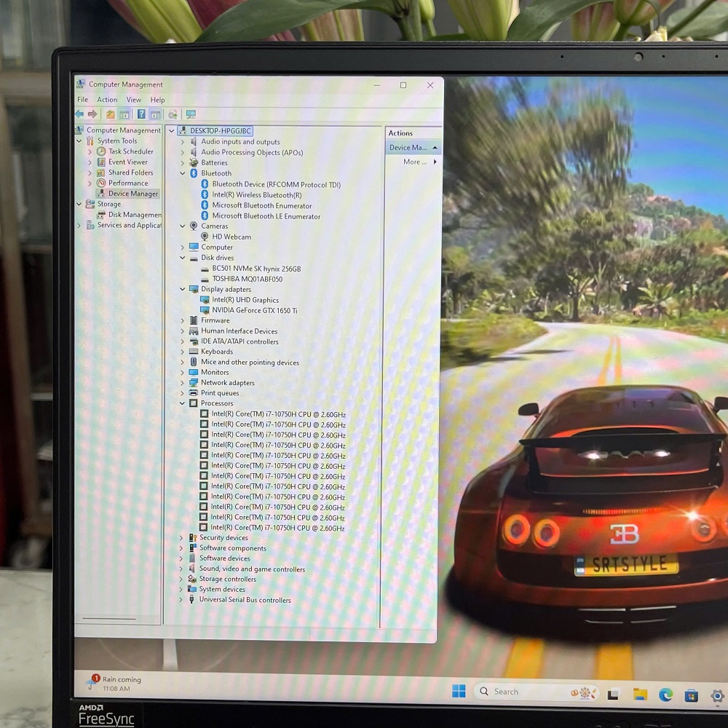Select Disk Management under Storage
Image resolution: width=728 pixels, height=728 pixels.
point(135,215)
